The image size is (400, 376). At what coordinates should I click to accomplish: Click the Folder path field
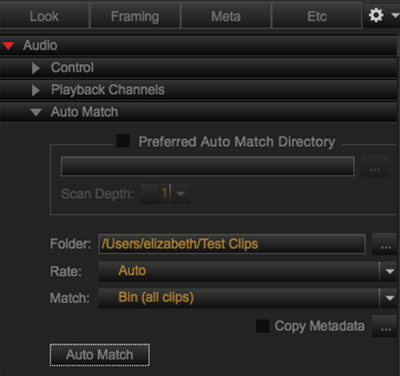pos(232,244)
